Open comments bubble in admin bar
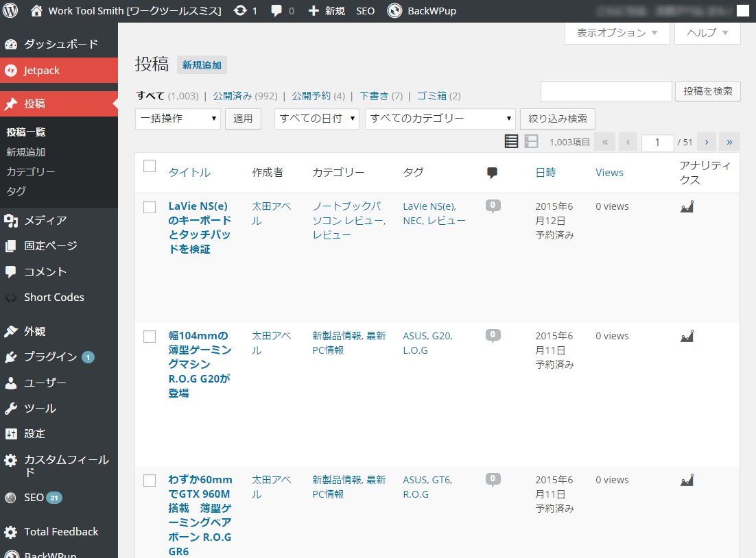This screenshot has height=558, width=756. [276, 10]
